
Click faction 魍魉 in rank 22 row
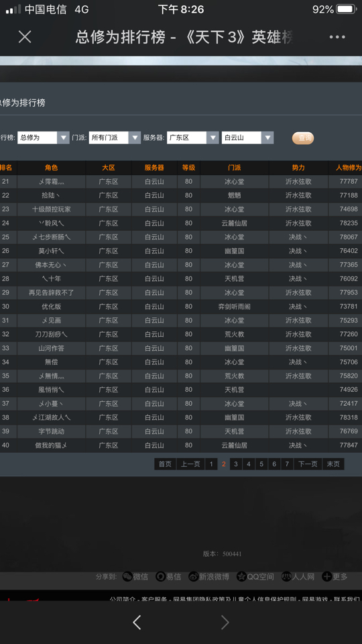click(235, 195)
